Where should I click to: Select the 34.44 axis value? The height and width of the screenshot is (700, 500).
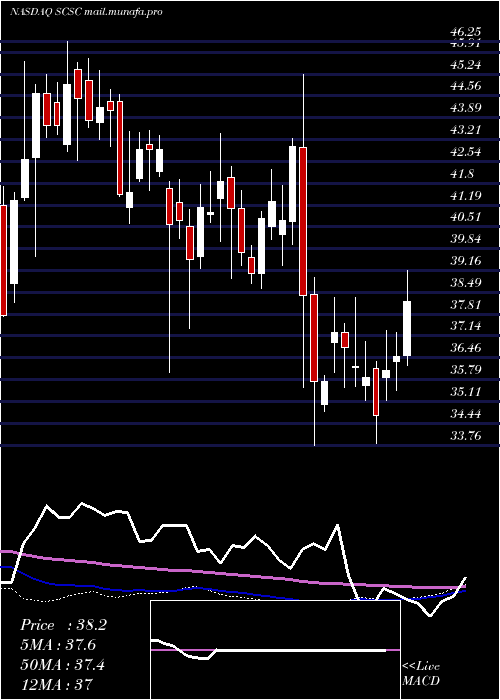(x=465, y=414)
